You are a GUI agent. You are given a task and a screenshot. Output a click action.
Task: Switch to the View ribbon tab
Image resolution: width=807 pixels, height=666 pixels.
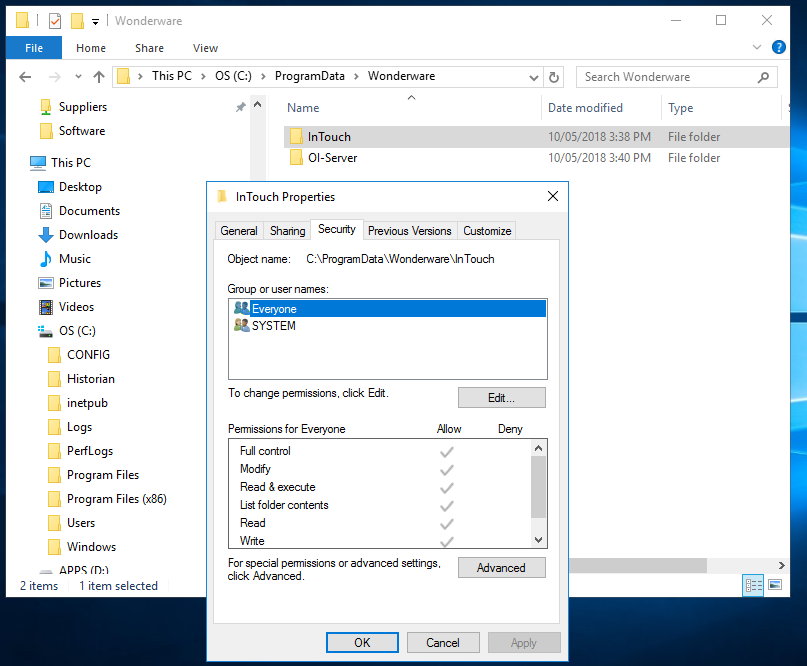[205, 48]
